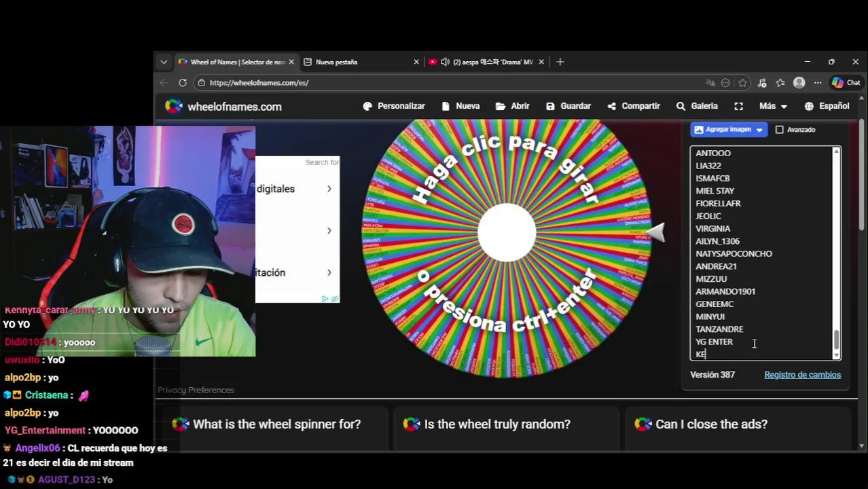Expand the 'digitales' ad row chevron
The width and height of the screenshot is (868, 489).
point(329,189)
